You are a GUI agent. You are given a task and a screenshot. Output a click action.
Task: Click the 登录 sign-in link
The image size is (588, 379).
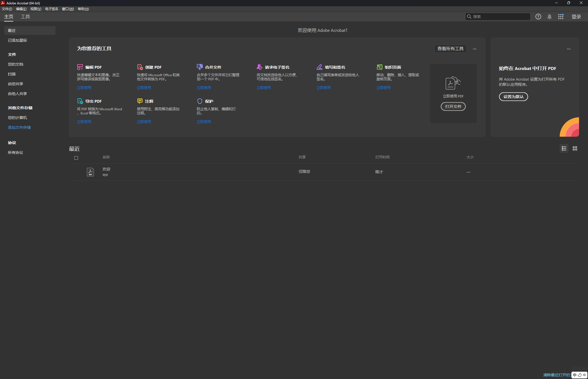point(576,17)
